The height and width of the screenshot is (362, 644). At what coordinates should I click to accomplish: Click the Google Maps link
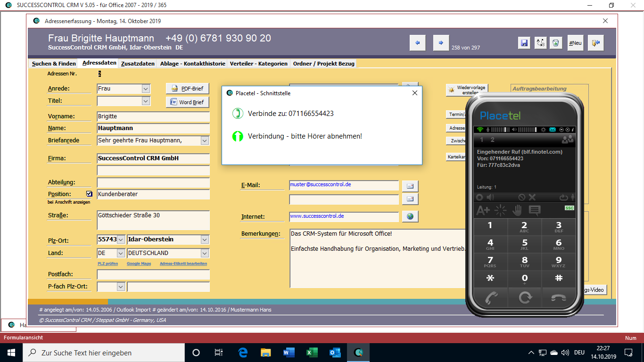coord(139,263)
